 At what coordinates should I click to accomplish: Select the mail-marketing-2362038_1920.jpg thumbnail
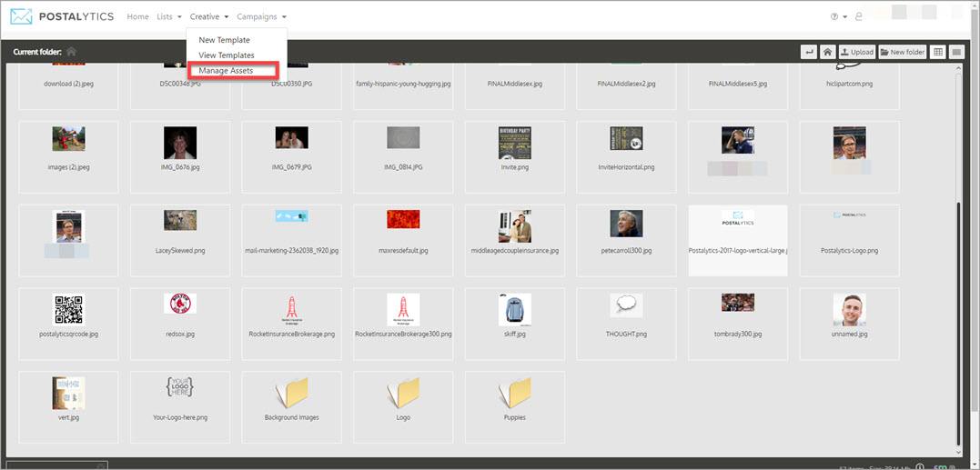point(292,216)
